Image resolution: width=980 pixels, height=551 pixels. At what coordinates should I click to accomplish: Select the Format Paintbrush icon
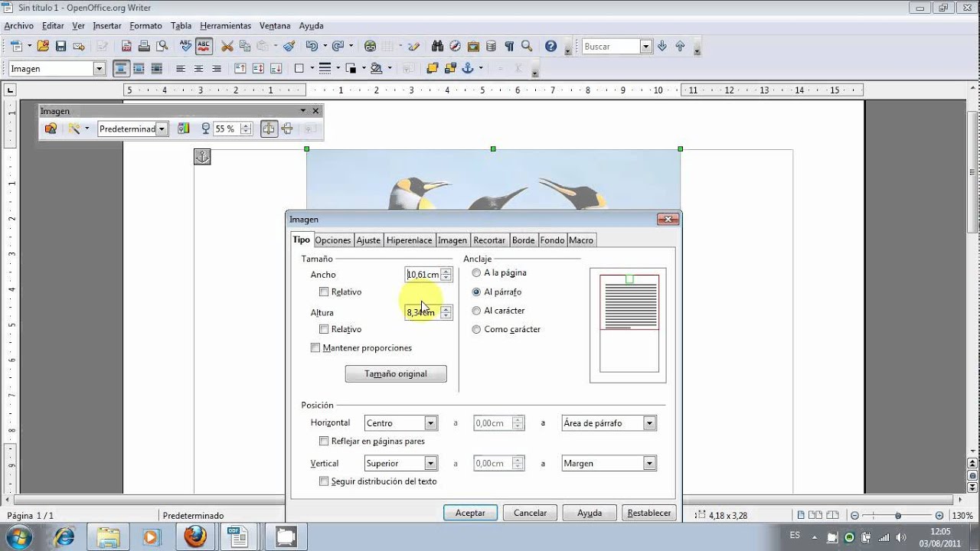click(x=289, y=47)
